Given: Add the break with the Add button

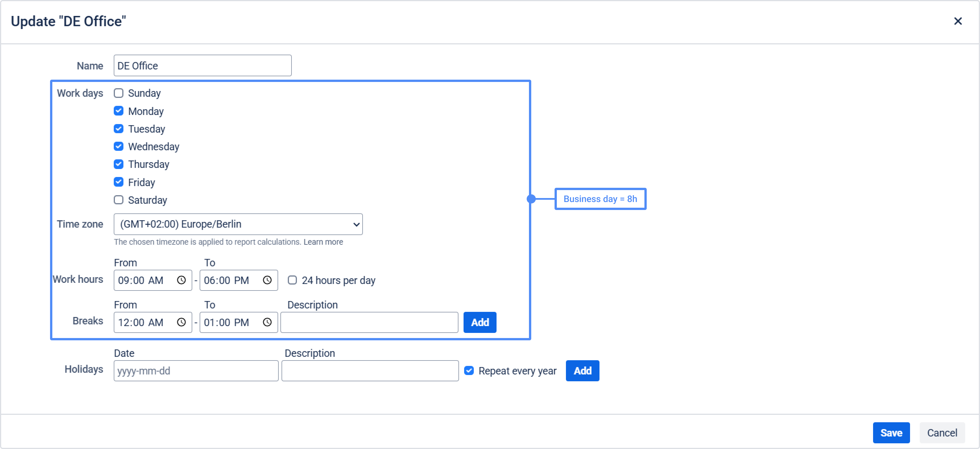Looking at the screenshot, I should pyautogui.click(x=479, y=322).
